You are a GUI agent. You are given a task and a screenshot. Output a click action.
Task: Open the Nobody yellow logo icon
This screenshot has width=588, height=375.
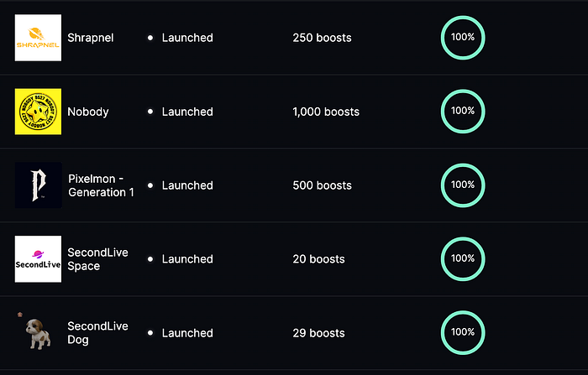38,112
